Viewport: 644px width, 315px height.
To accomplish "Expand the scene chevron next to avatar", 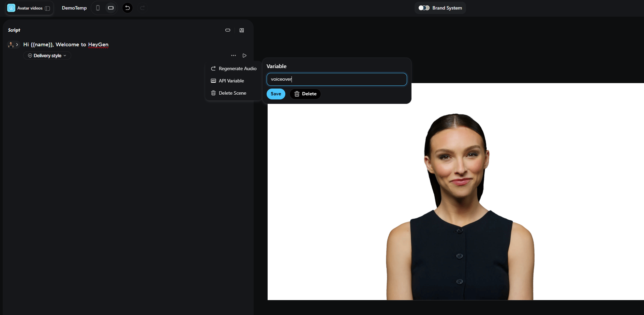I will pyautogui.click(x=17, y=45).
